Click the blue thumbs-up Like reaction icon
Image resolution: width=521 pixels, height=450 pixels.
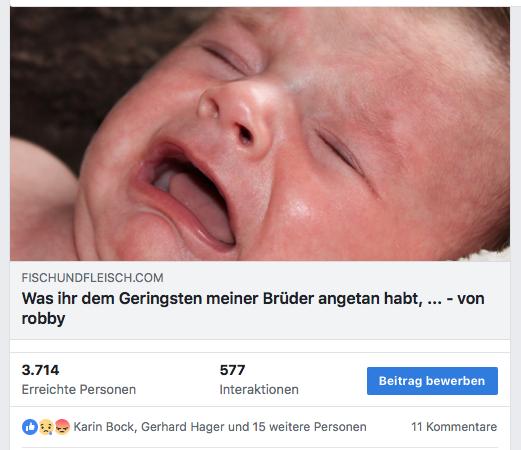[x=30, y=427]
